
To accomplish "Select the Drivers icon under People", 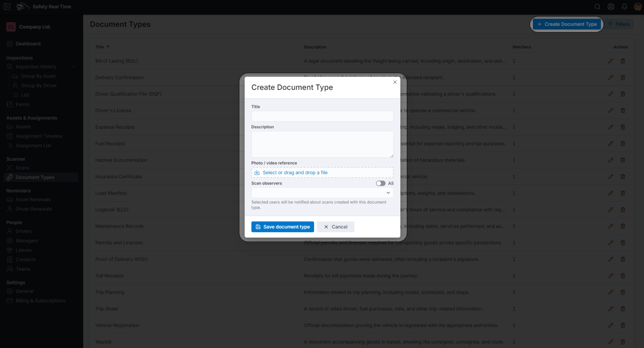I will click(10, 231).
